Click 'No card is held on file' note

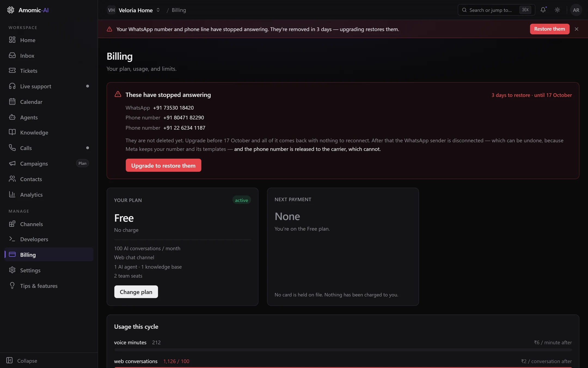(336, 295)
